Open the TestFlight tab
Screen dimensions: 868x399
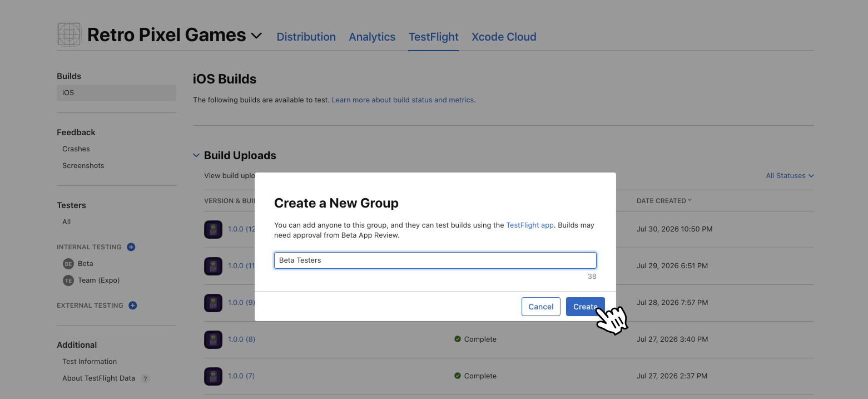(x=434, y=37)
